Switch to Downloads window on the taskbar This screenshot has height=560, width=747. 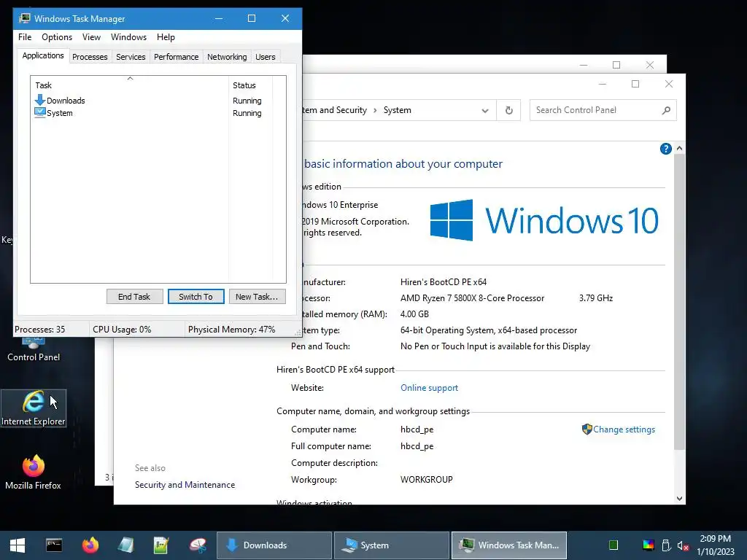tap(274, 545)
